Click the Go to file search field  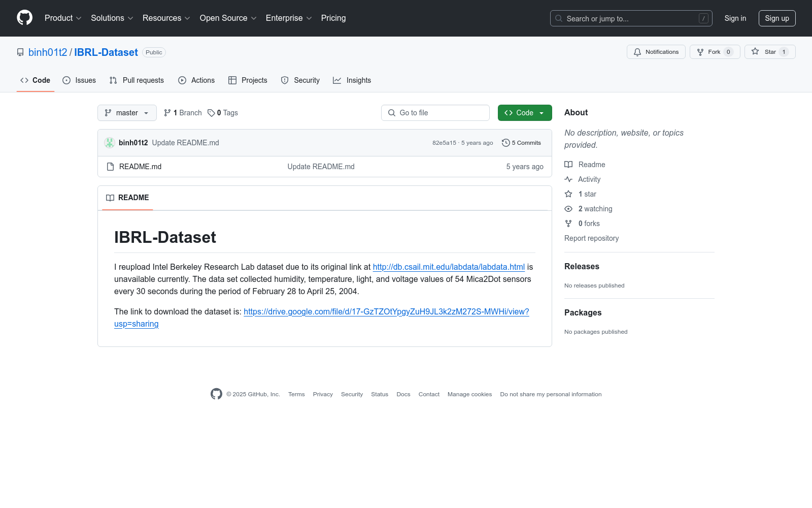pyautogui.click(x=435, y=113)
